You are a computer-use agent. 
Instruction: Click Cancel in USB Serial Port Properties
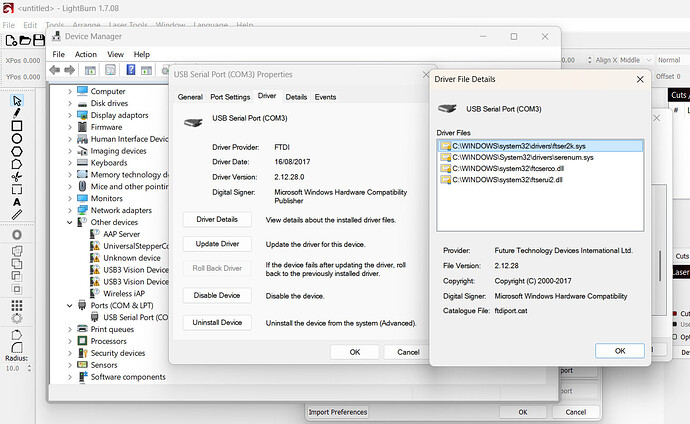tap(408, 352)
